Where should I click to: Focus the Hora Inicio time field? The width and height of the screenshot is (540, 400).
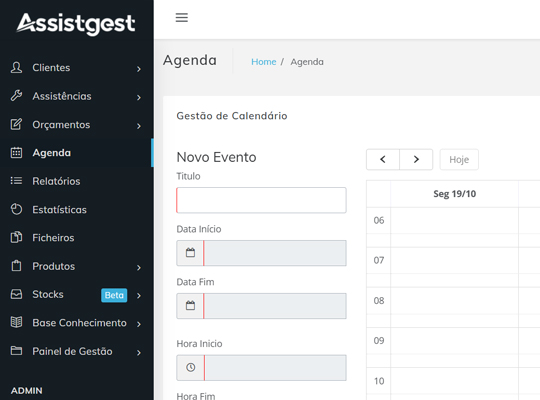point(275,368)
